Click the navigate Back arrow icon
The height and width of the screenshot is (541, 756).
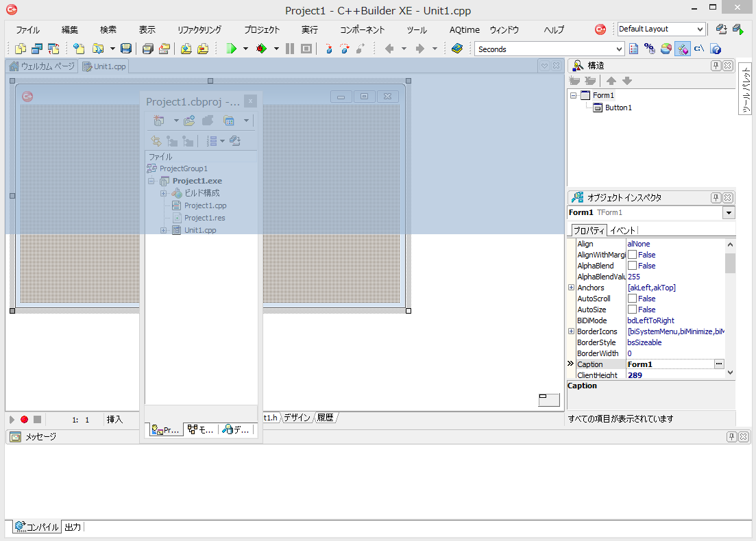[x=389, y=49]
